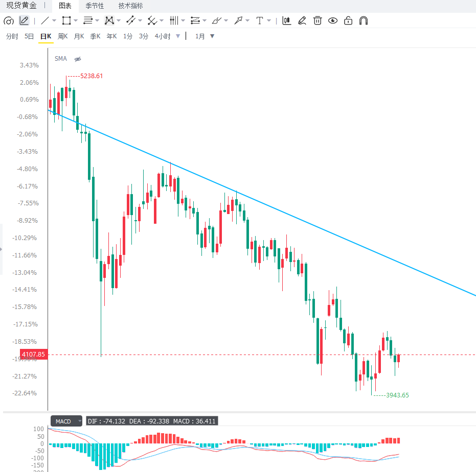Image resolution: width=476 pixels, height=472 pixels.
Task: Toggle SMA indicator visibility eye
Action: pos(78,59)
